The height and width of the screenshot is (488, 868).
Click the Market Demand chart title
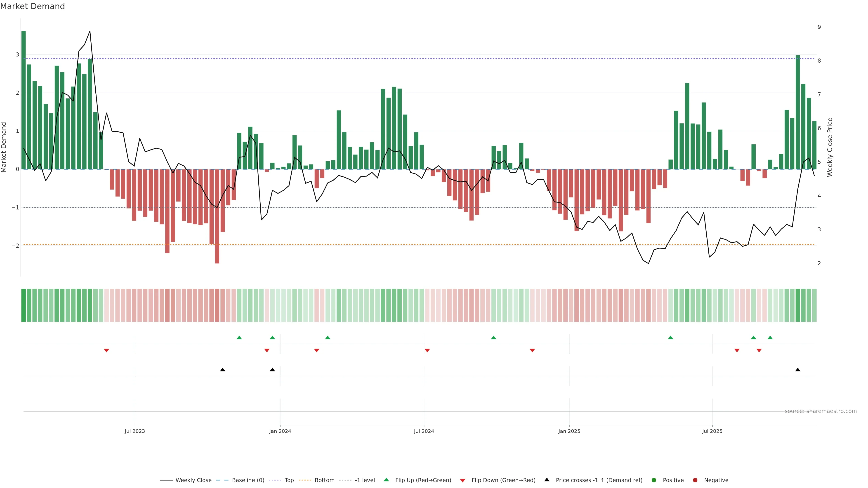pos(32,6)
